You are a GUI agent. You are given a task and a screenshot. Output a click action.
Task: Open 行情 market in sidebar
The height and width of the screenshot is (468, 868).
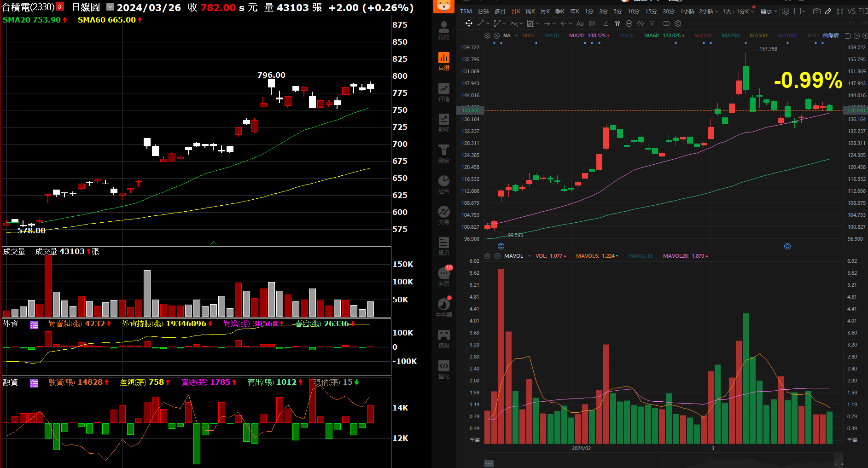click(444, 92)
